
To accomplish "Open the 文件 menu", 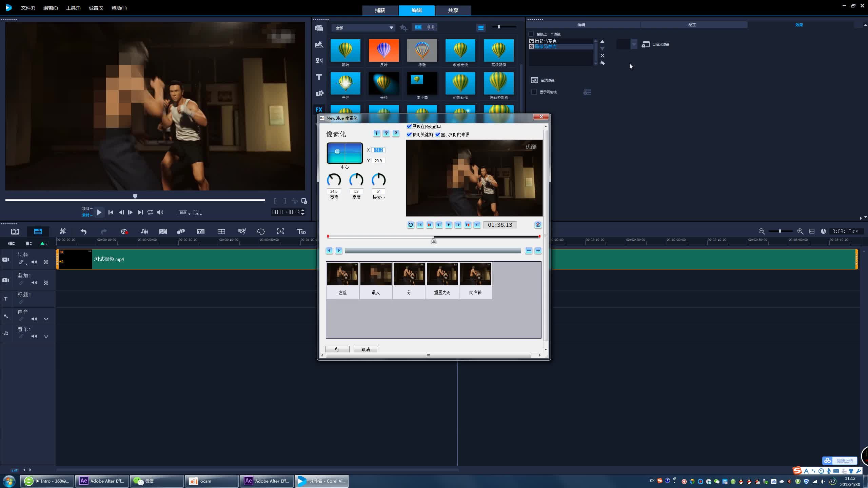I will click(28, 8).
